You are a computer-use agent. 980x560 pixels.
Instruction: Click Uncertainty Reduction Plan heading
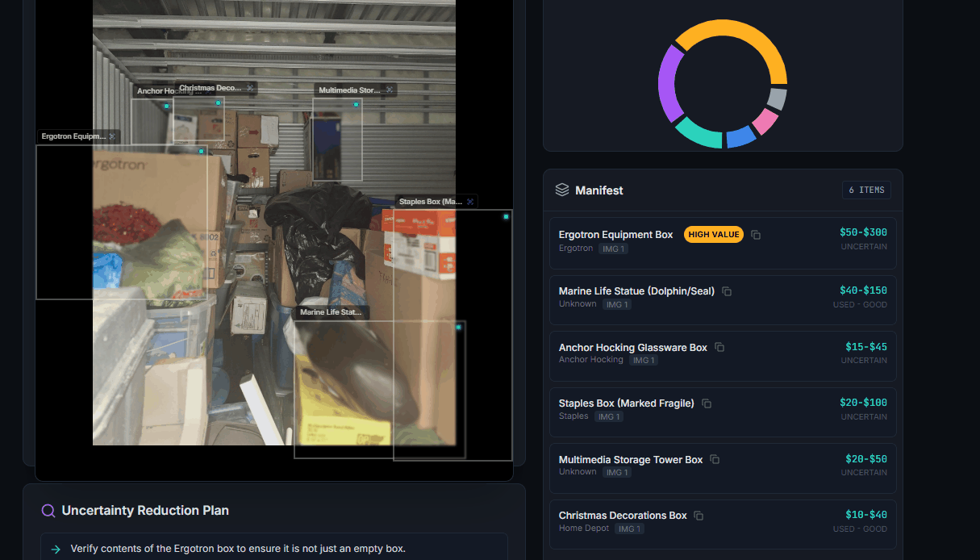click(145, 511)
